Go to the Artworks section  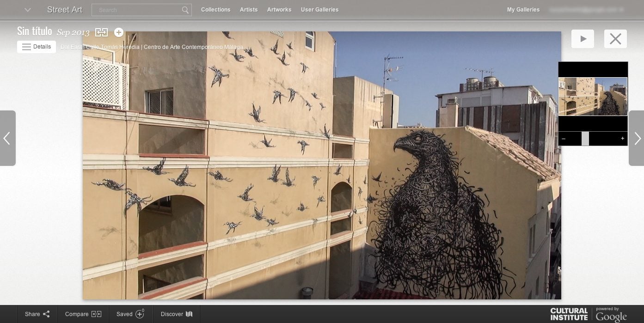coord(279,10)
